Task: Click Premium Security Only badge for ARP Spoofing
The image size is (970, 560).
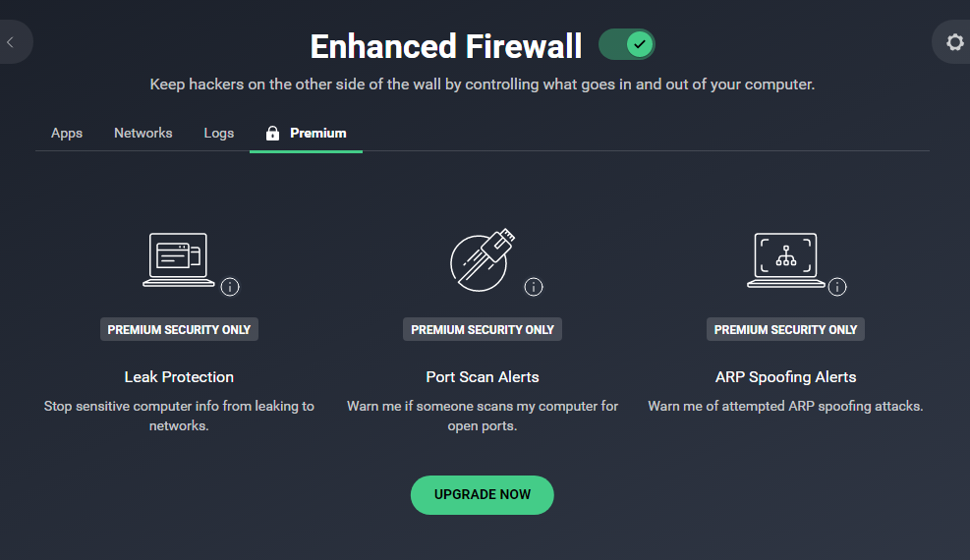Action: click(x=785, y=329)
